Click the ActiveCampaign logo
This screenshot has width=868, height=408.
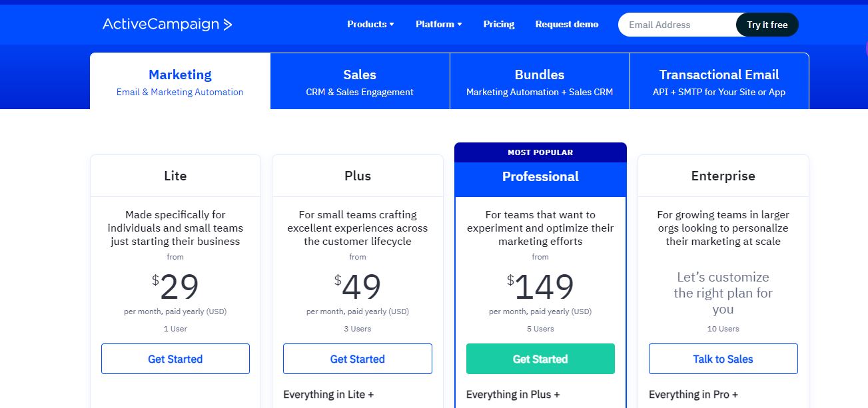[x=167, y=25]
